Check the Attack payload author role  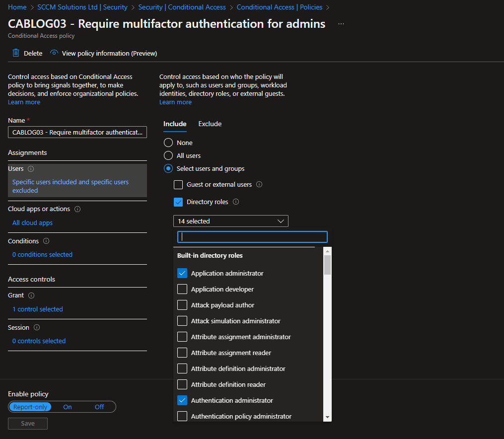click(x=182, y=305)
